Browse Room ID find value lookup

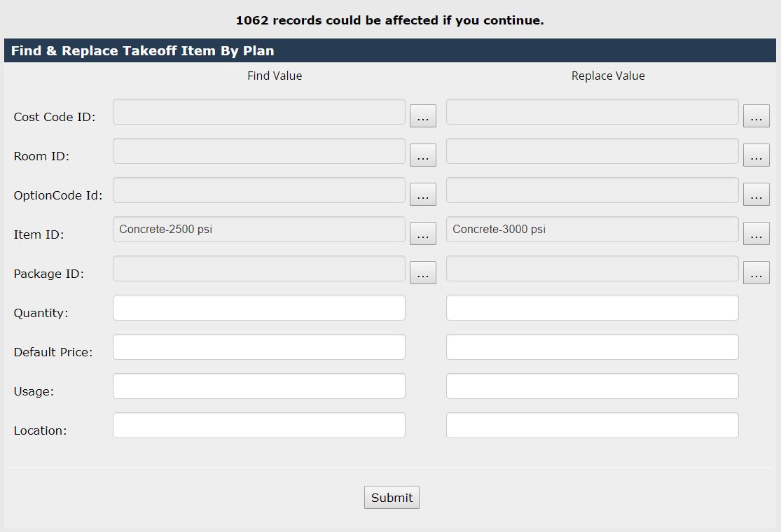coord(422,155)
